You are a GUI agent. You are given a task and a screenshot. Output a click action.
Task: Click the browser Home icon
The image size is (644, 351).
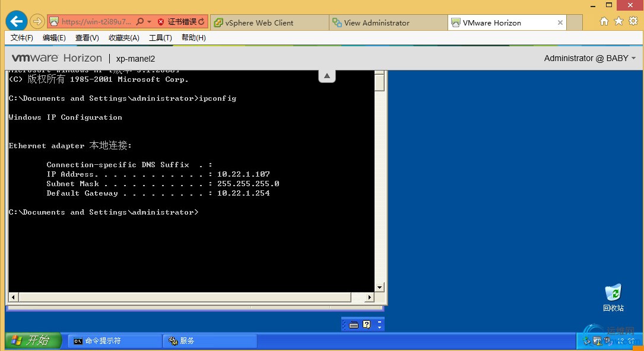[604, 21]
